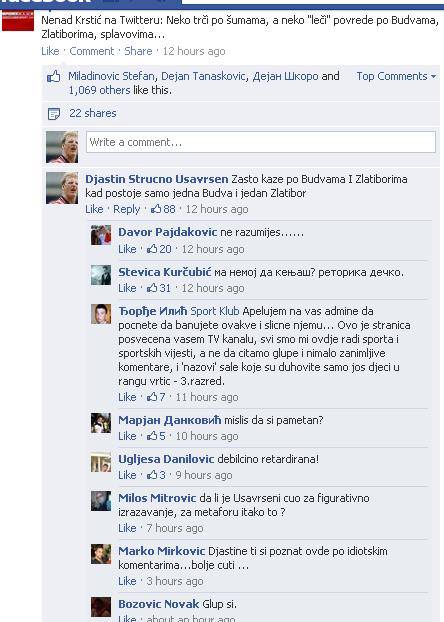The image size is (444, 622).
Task: Click the thumbs-up icon showing 5 likes
Action: (152, 436)
